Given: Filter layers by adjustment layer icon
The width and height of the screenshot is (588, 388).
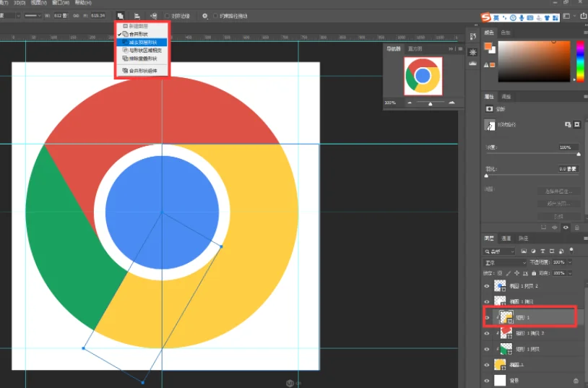Looking at the screenshot, I should [533, 251].
